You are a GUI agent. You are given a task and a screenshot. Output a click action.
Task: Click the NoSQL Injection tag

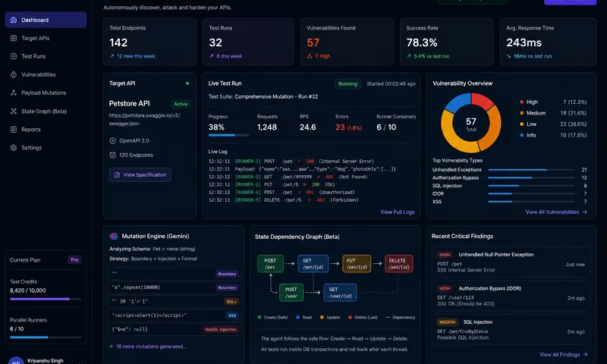(221, 330)
